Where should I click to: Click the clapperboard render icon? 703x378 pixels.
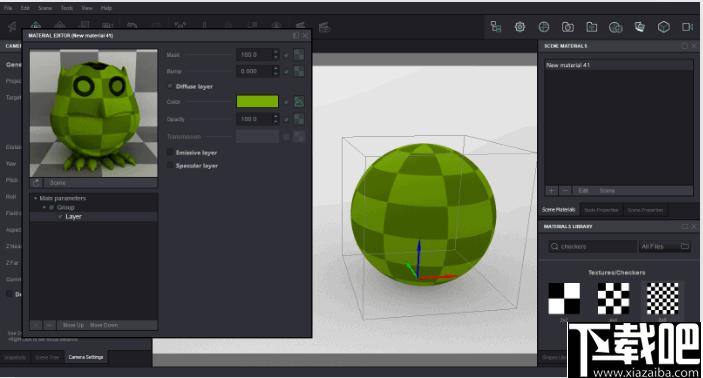325,27
